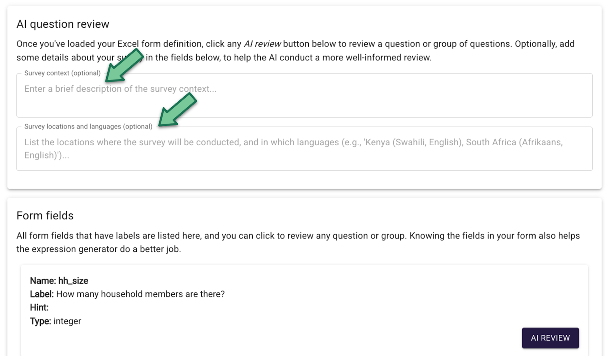The image size is (609, 364).
Task: Click the 'Name: hh_size' line
Action: click(x=59, y=281)
